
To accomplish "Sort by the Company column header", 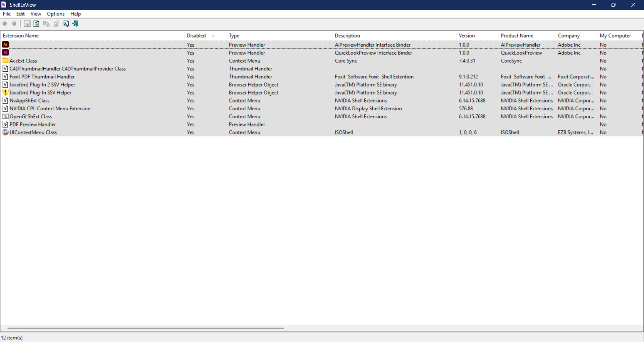I will click(x=576, y=36).
